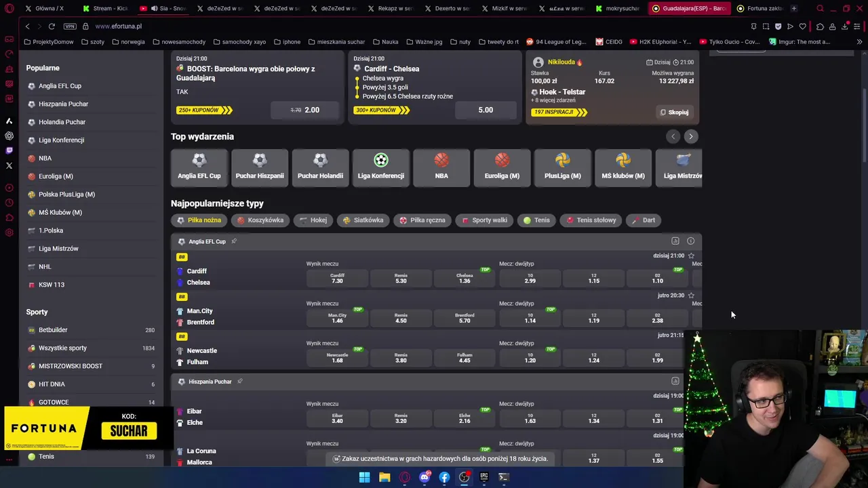Image resolution: width=868 pixels, height=488 pixels.
Task: Click info icon in Anglia EFL Cup header
Action: click(x=690, y=241)
